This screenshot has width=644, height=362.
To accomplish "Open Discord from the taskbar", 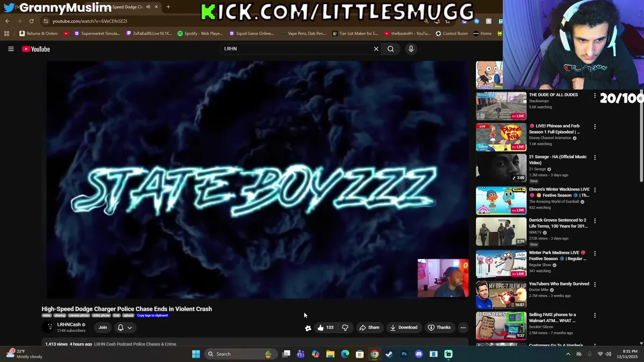I will point(419,354).
